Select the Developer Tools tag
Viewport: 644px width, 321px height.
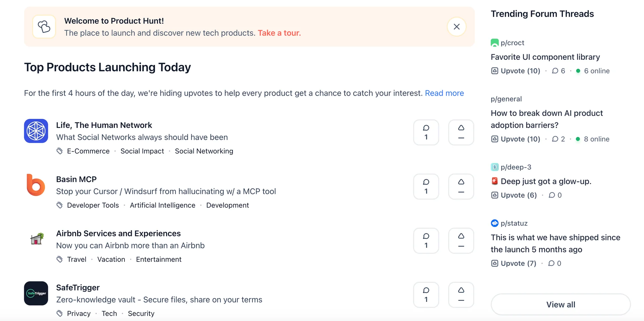93,205
